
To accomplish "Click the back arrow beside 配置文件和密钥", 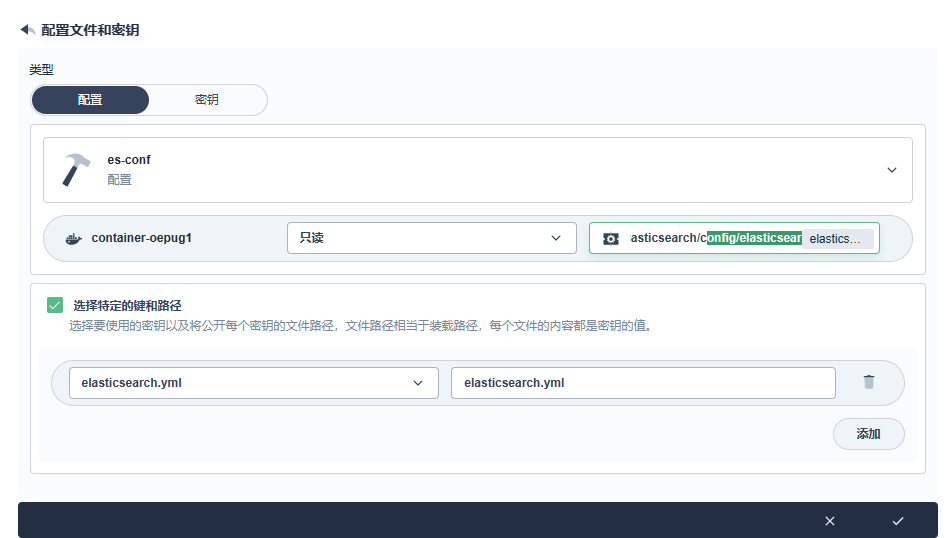I will [27, 30].
